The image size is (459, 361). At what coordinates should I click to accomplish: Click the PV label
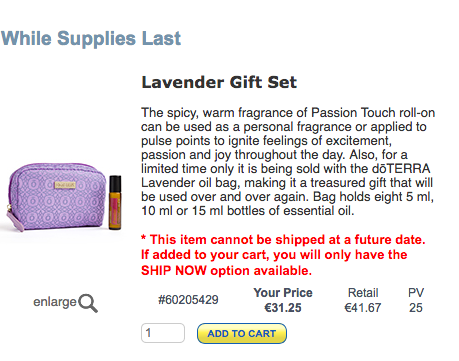pos(416,293)
